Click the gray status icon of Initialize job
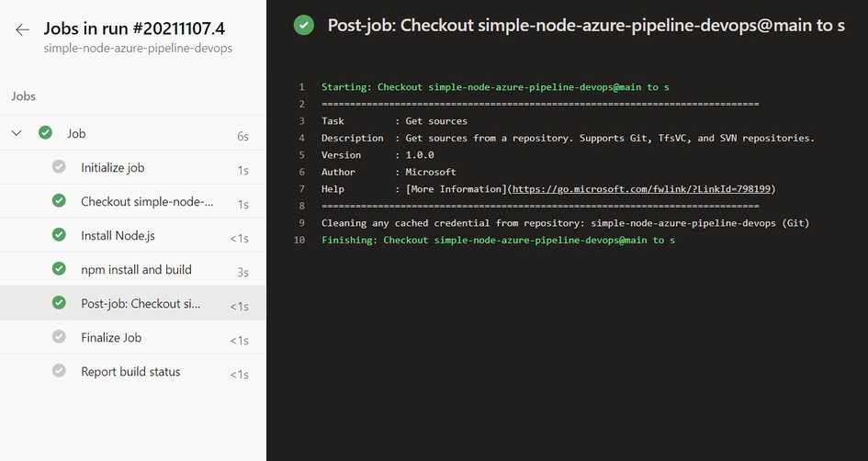Image resolution: width=868 pixels, height=461 pixels. 59,166
